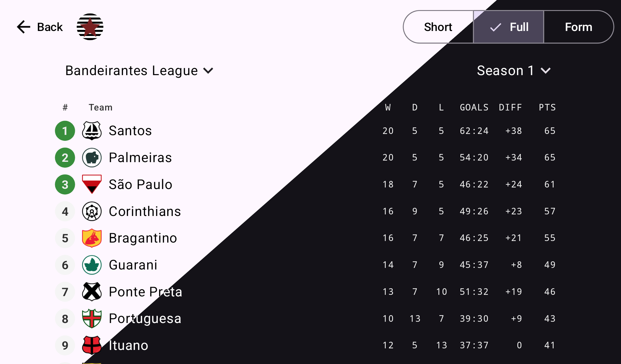
Task: Click the GOALS column header
Action: pyautogui.click(x=474, y=107)
